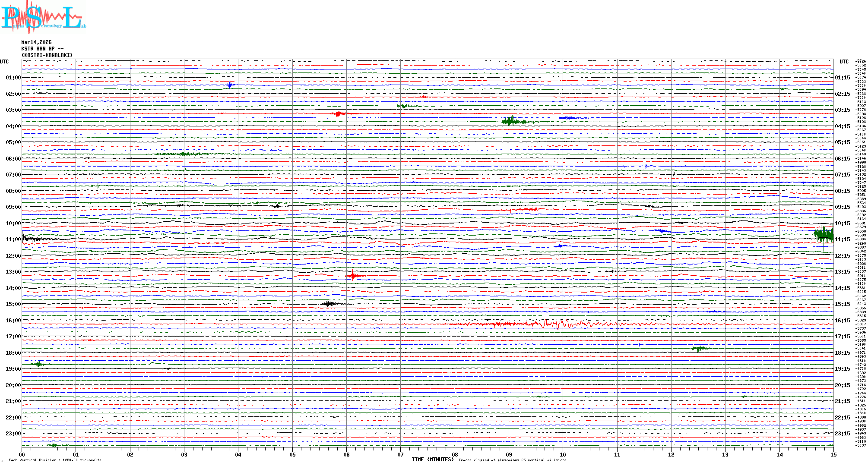868x466 pixels.
Task: Select the 11:00 hour label on left
Action: (x=13, y=239)
